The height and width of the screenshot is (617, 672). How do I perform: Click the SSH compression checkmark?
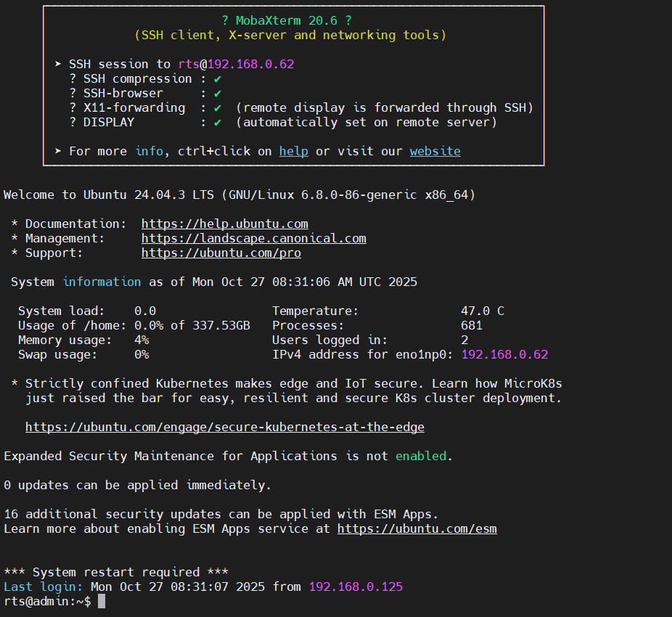(218, 79)
